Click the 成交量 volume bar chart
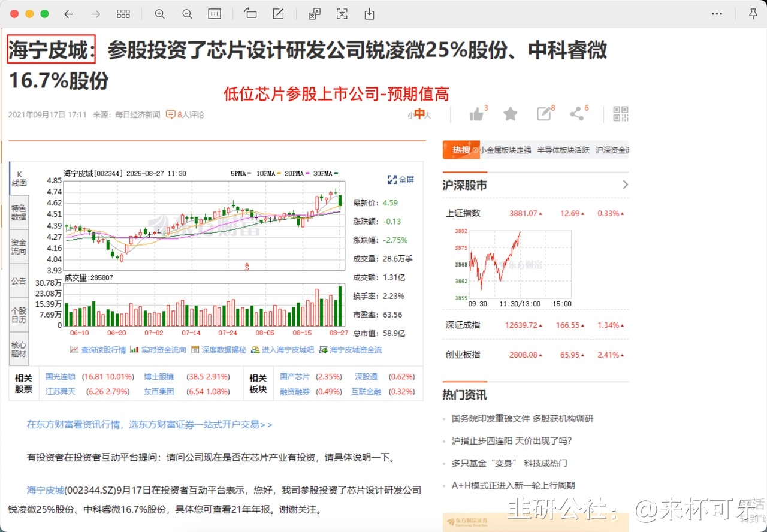The width and height of the screenshot is (767, 532). point(205,304)
